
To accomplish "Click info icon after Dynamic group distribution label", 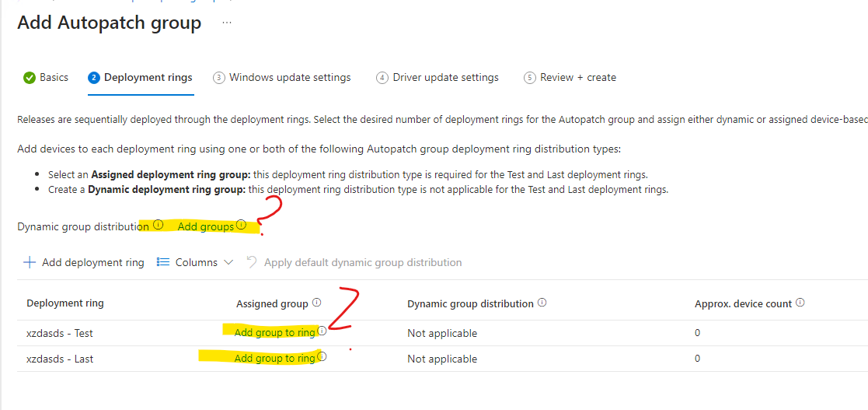I will tap(159, 225).
